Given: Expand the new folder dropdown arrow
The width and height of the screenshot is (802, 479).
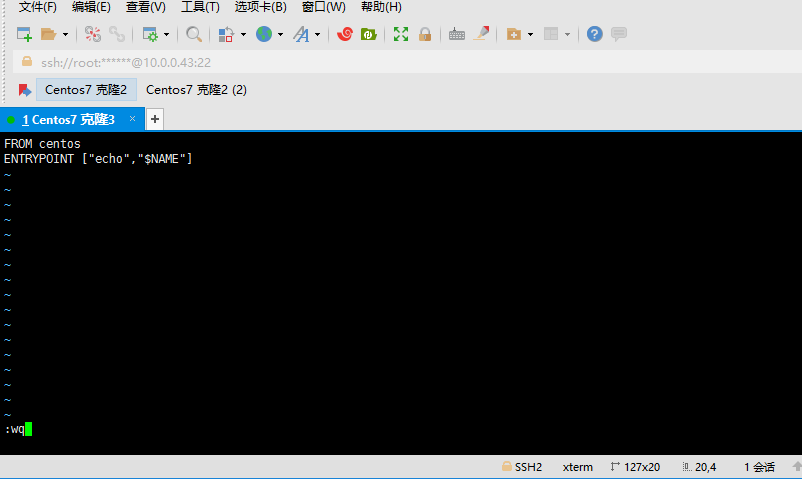Looking at the screenshot, I should [x=530, y=34].
